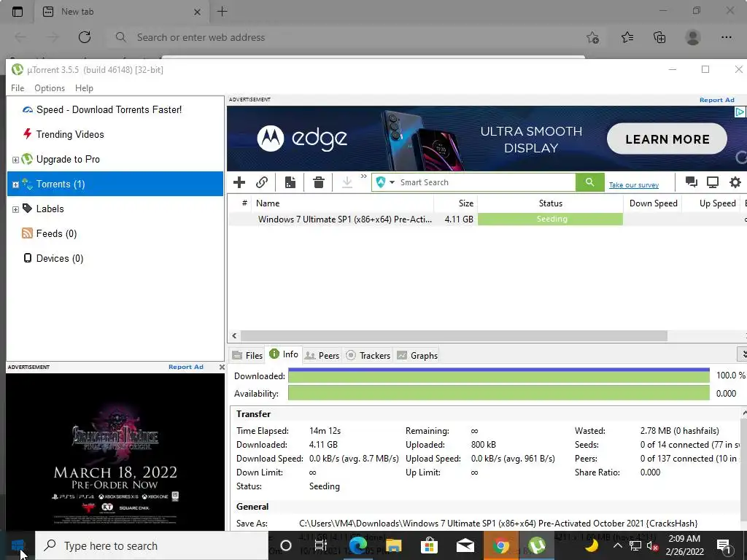The width and height of the screenshot is (747, 560).
Task: Open Google Chrome from taskbar
Action: pos(500,545)
